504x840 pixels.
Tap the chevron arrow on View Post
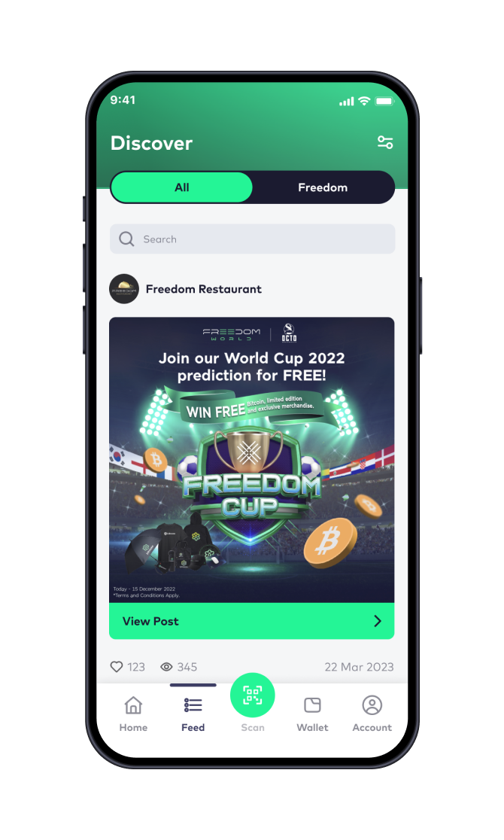pos(378,621)
